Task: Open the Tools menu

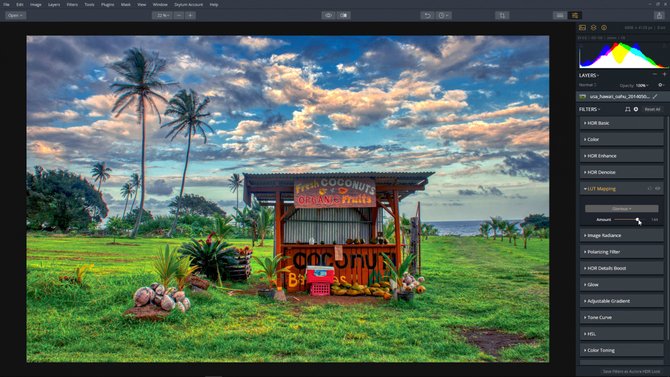Action: coord(89,4)
